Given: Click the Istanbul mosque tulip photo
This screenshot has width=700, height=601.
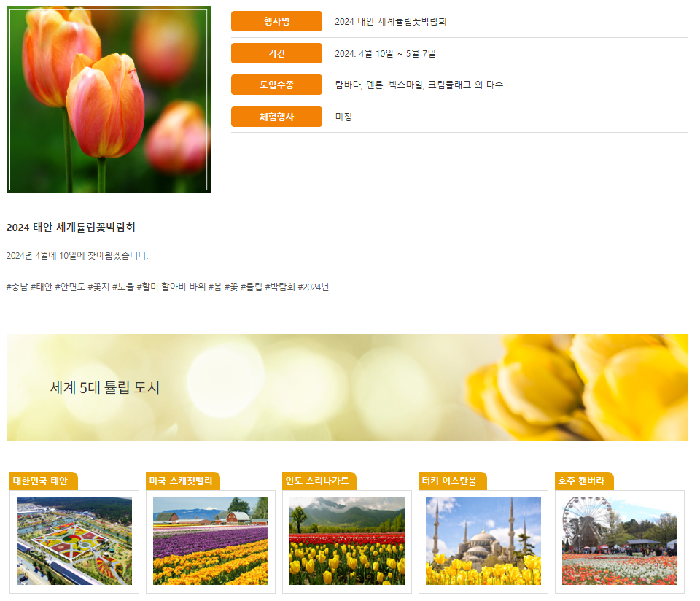Looking at the screenshot, I should tap(483, 540).
